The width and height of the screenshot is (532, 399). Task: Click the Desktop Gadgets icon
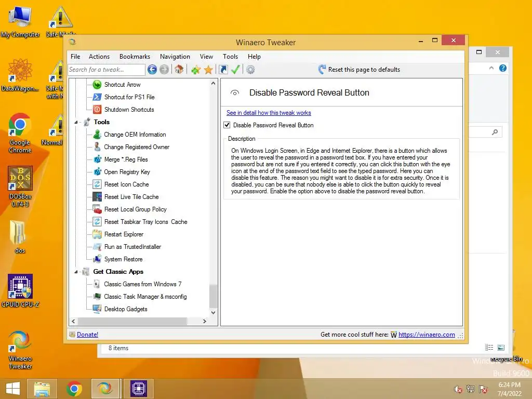[97, 309]
